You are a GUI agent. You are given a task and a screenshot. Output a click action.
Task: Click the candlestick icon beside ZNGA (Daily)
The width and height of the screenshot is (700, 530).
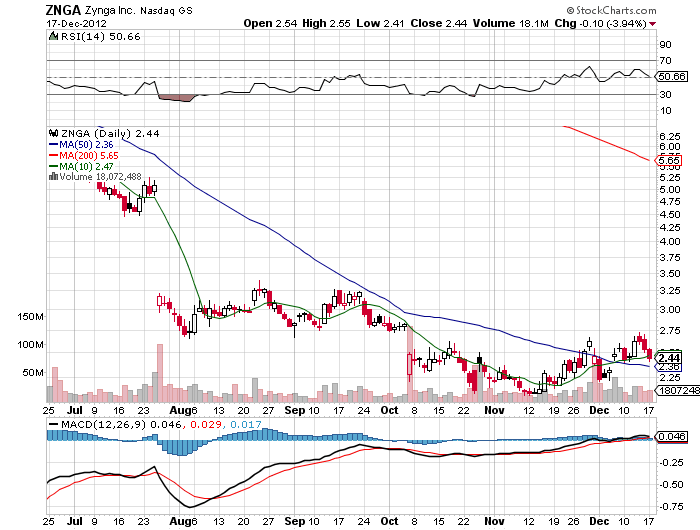[53, 133]
